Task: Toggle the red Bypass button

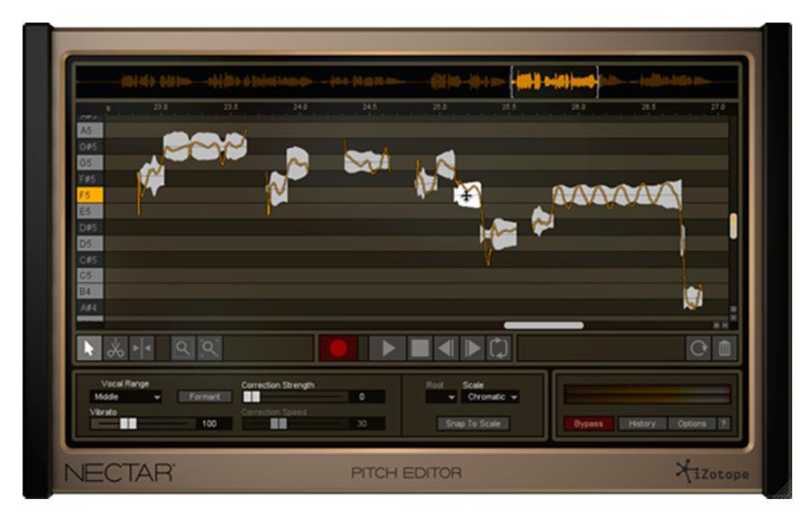Action: point(589,424)
